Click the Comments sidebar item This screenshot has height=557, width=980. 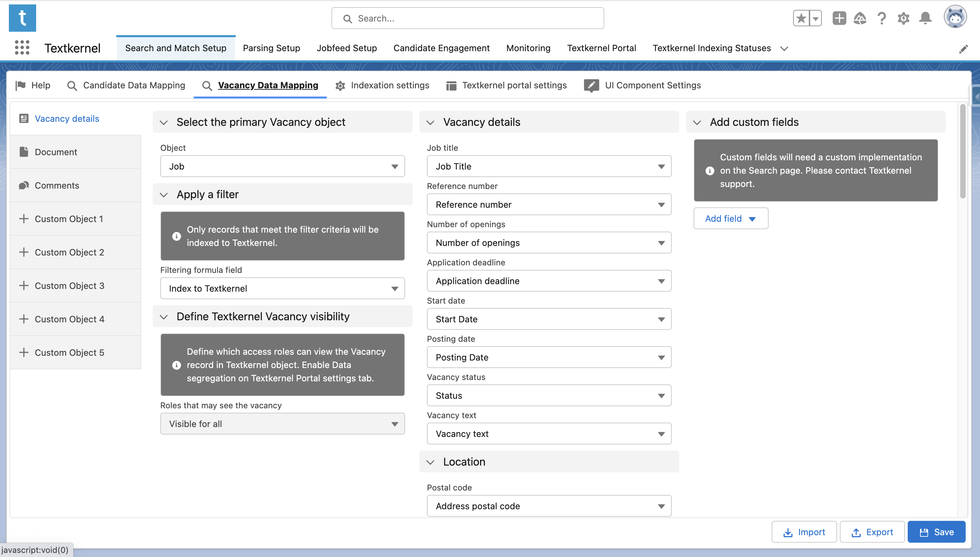[76, 185]
